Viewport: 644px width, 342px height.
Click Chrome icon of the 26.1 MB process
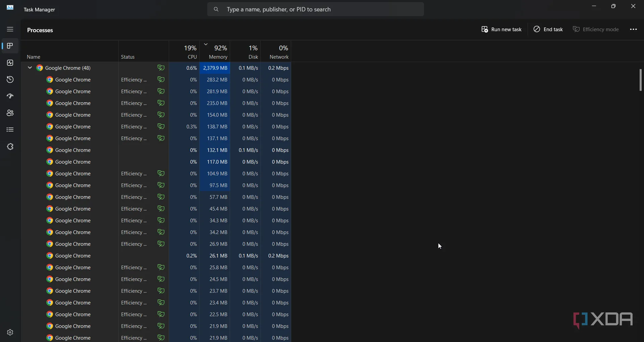[50, 255]
